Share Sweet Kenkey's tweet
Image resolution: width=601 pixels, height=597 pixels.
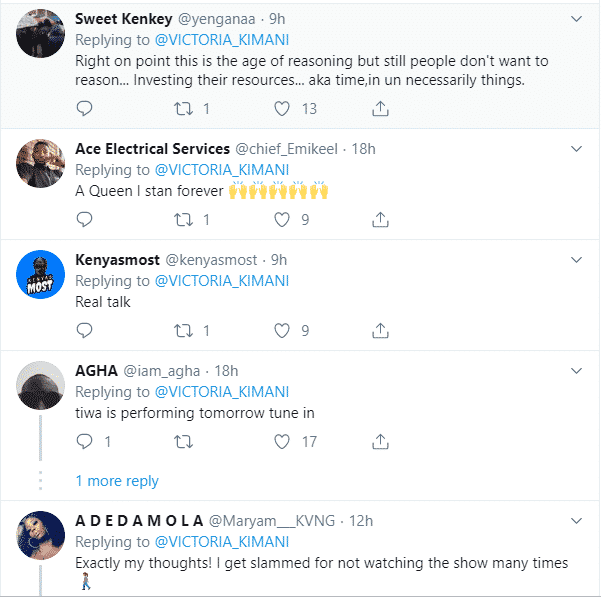[380, 108]
